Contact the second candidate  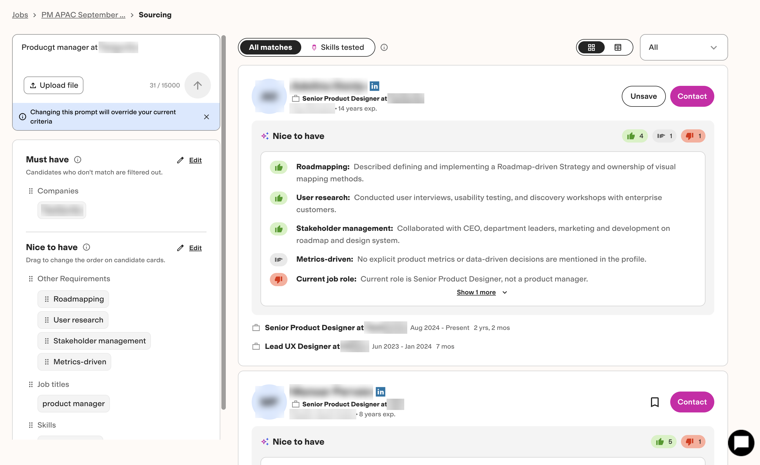coord(692,402)
